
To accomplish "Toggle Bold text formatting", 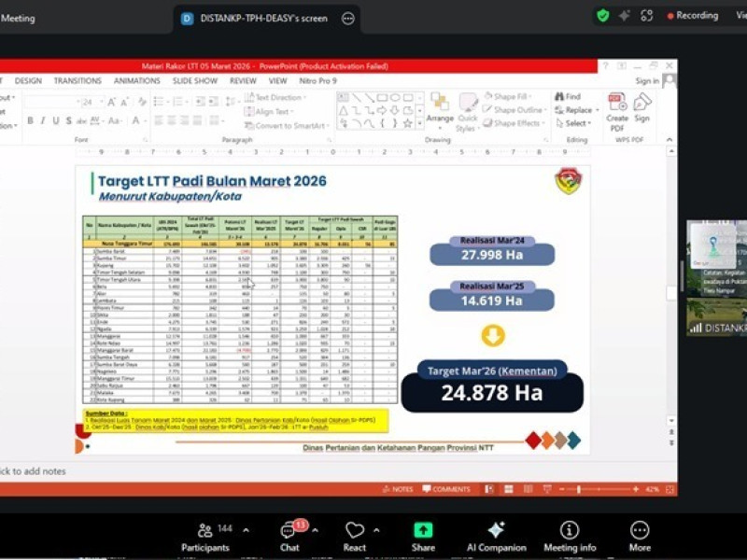I will 30,120.
